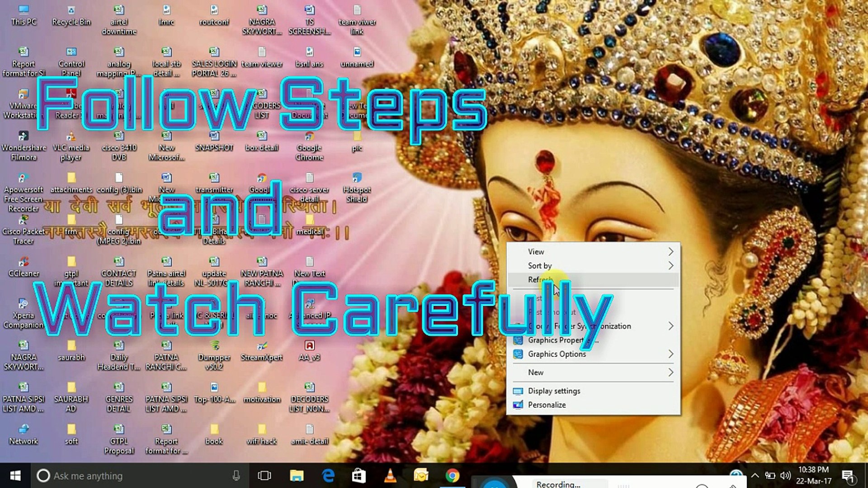Open Display settings
The image size is (868, 488).
click(x=553, y=391)
